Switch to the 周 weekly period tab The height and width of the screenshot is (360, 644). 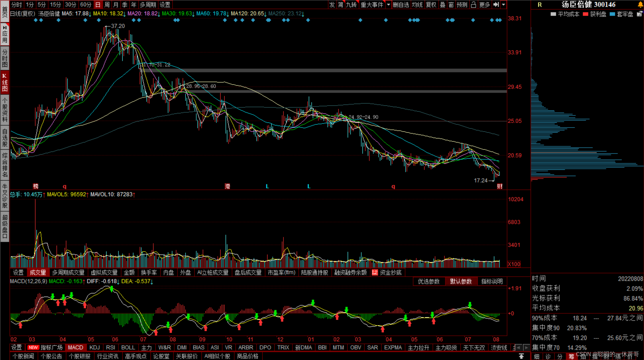click(x=107, y=4)
